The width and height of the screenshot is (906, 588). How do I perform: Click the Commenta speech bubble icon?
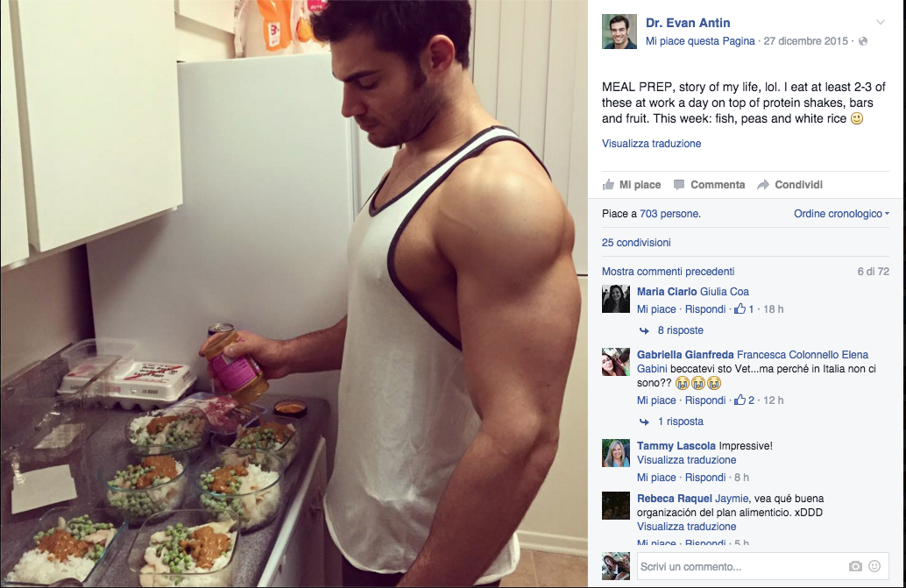679,185
